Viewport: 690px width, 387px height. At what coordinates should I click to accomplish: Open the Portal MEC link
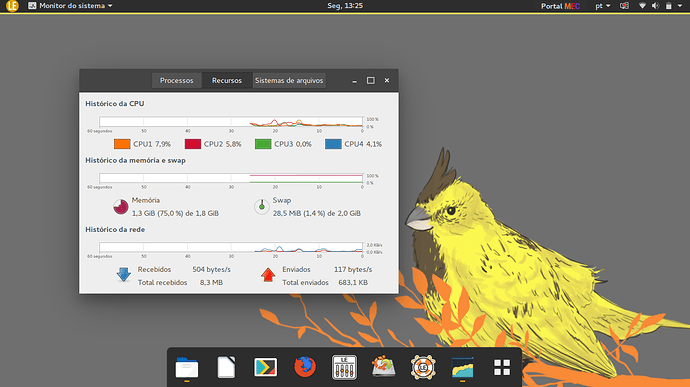tap(560, 6)
